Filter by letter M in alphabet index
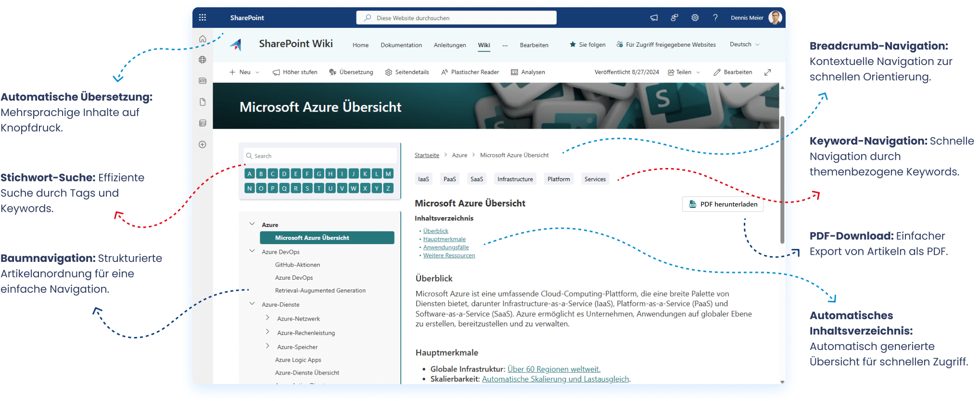The width and height of the screenshot is (980, 401). point(388,174)
